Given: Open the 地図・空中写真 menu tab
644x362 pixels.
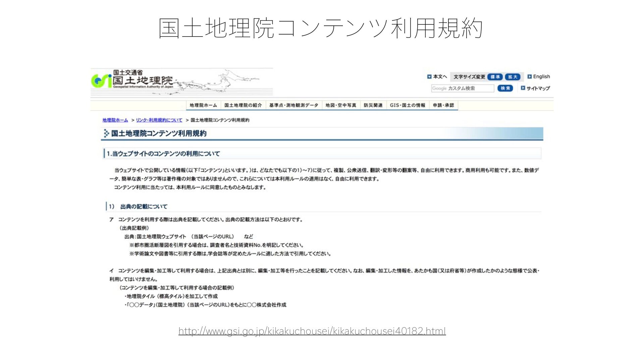Looking at the screenshot, I should [341, 105].
